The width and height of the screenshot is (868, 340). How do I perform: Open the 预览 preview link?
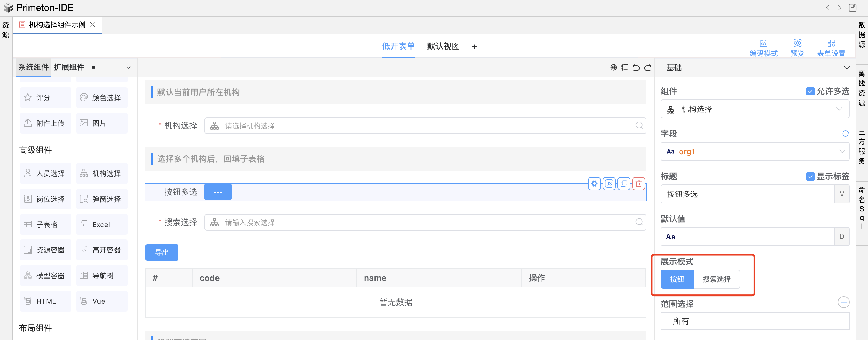[797, 48]
